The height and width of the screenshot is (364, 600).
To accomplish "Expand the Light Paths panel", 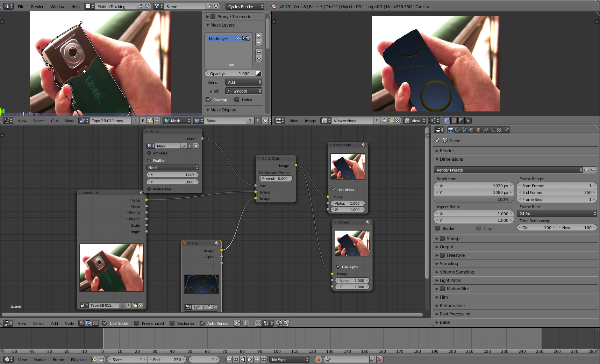I will pyautogui.click(x=450, y=280).
